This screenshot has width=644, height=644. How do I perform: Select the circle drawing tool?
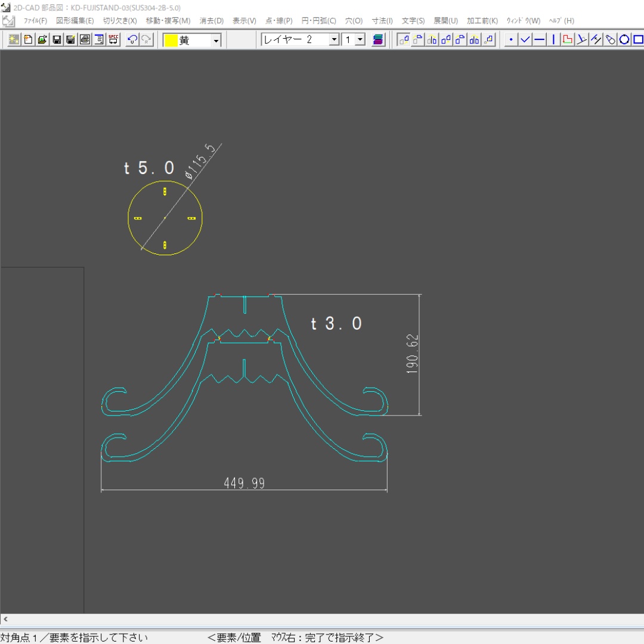click(624, 40)
